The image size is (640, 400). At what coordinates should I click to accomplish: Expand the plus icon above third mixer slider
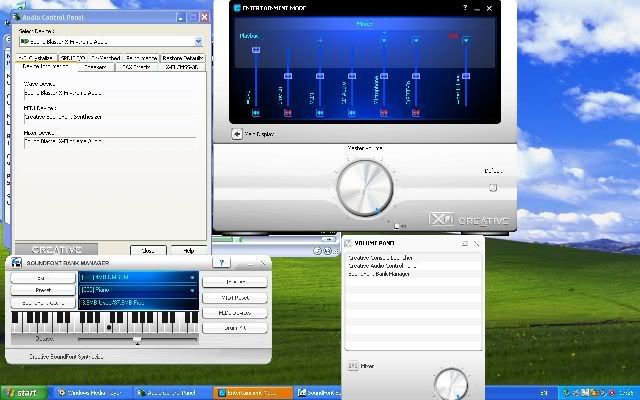click(x=320, y=40)
